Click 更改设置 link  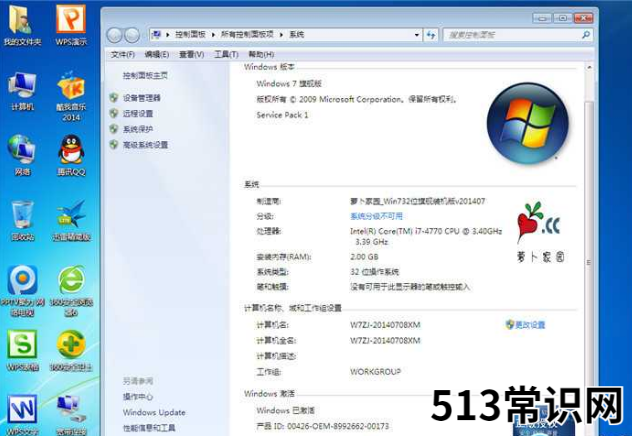[530, 325]
